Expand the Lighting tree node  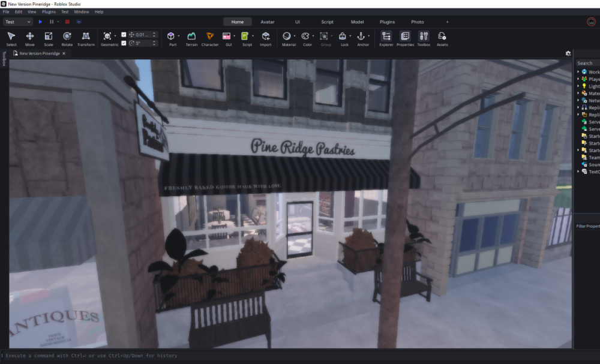(x=578, y=86)
